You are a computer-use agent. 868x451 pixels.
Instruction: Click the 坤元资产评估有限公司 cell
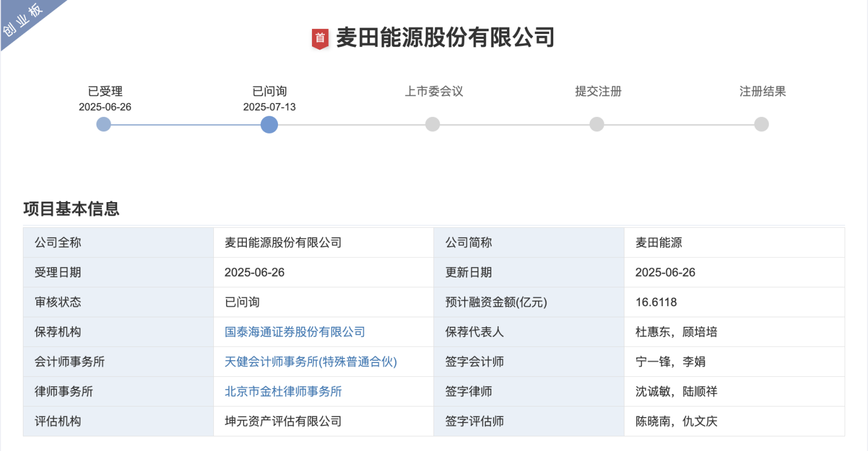click(x=283, y=421)
